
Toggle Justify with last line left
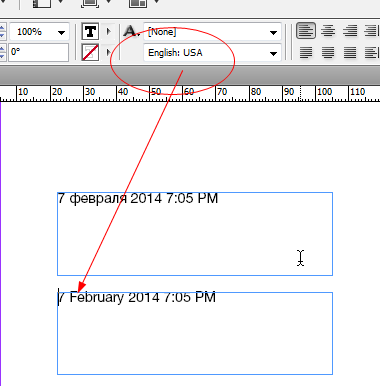pos(306,52)
